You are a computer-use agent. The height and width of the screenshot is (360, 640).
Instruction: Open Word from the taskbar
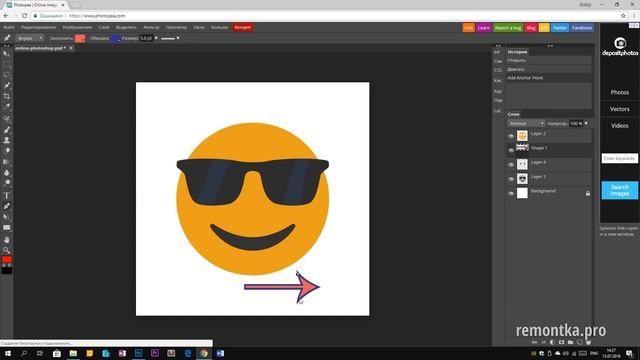[220, 353]
